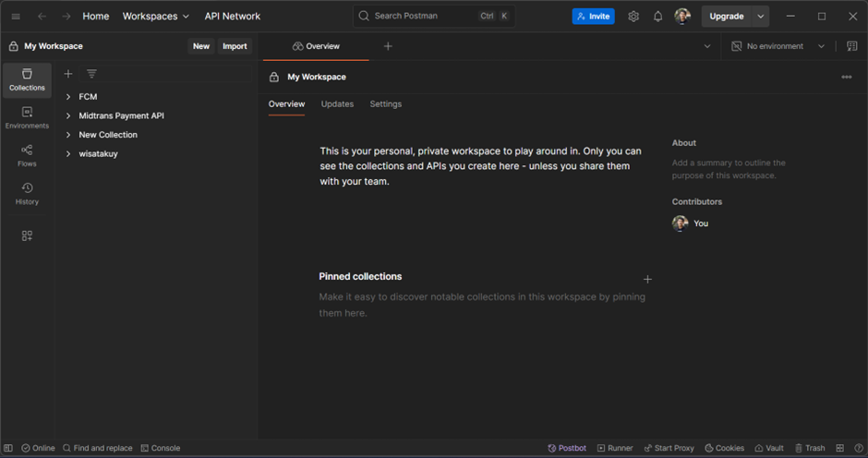
Task: Open the tabs list chevron
Action: [707, 46]
